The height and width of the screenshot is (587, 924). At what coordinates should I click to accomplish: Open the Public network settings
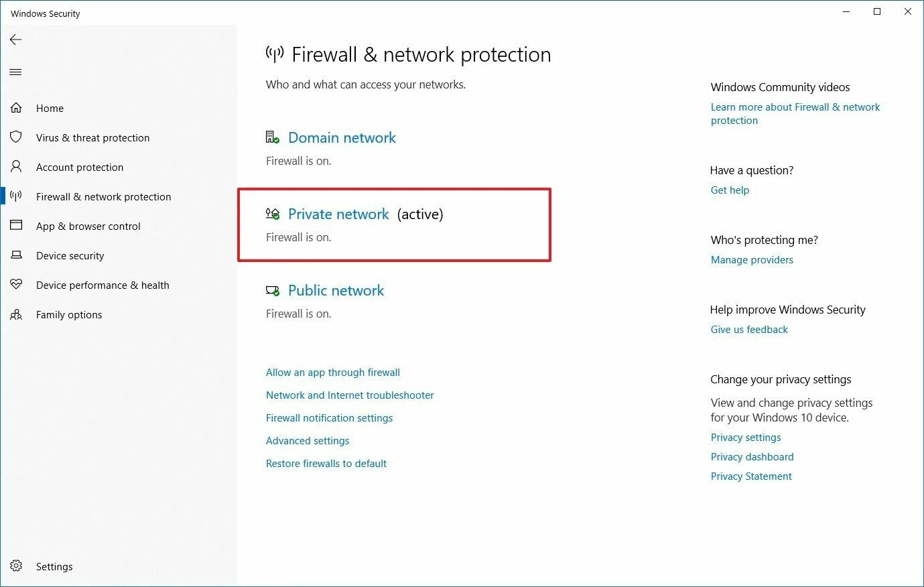pos(336,290)
